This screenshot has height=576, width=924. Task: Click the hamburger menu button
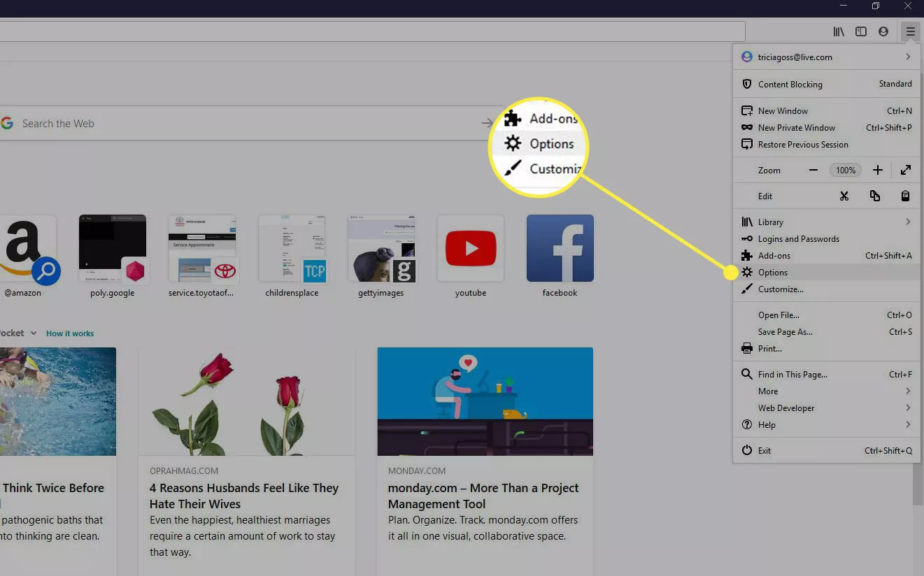coord(910,31)
